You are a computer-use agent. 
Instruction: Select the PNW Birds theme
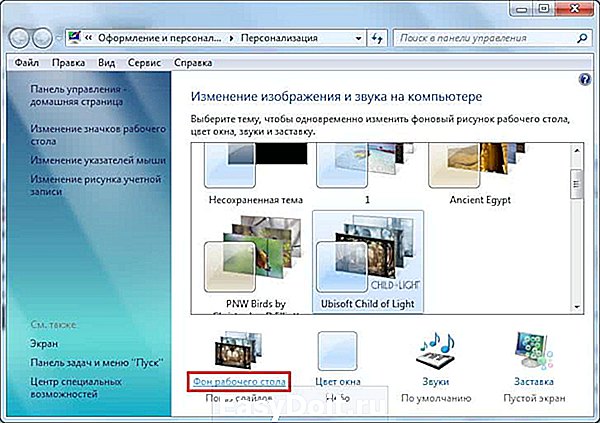[x=256, y=263]
